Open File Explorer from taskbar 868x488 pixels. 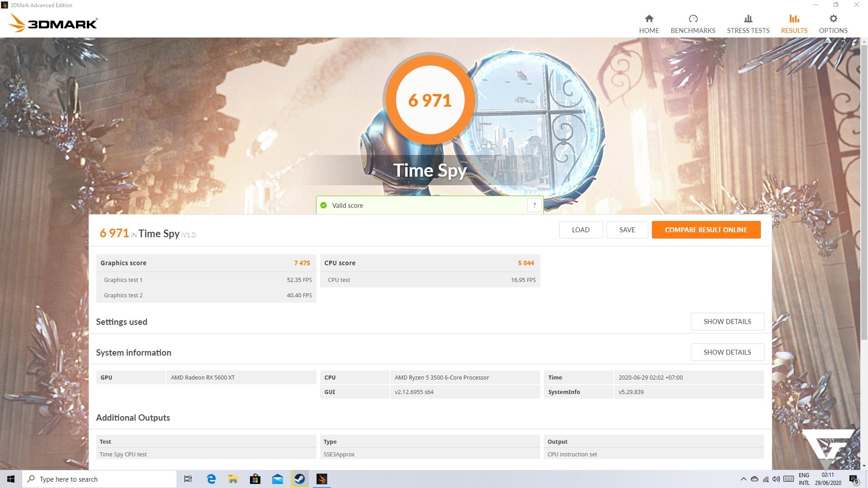click(x=233, y=479)
